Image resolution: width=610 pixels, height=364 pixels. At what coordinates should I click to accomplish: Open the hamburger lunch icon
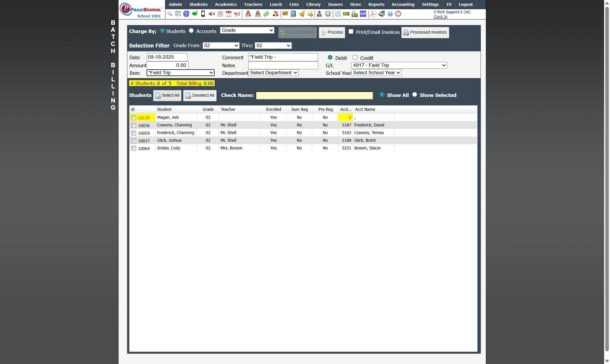pos(285,14)
